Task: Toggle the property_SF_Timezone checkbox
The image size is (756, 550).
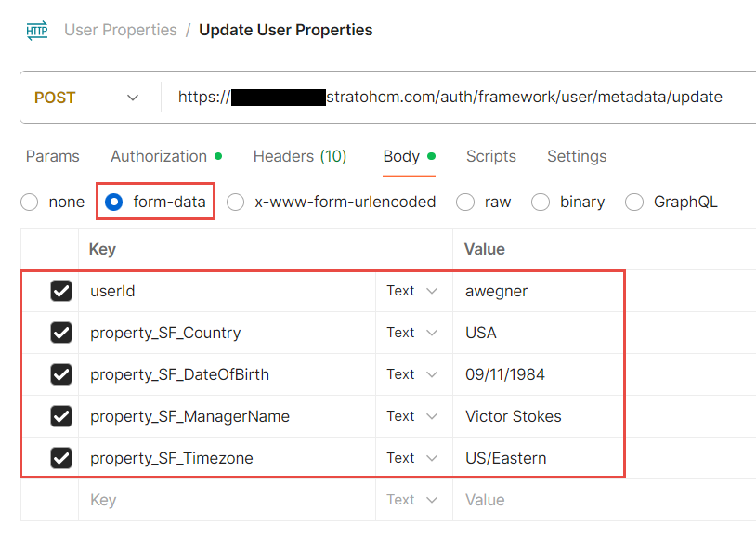Action: click(61, 458)
